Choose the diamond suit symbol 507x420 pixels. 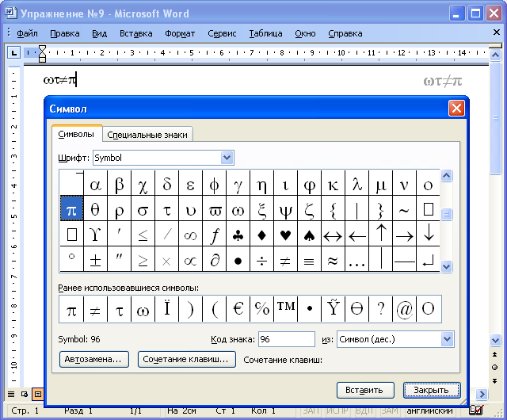(262, 234)
